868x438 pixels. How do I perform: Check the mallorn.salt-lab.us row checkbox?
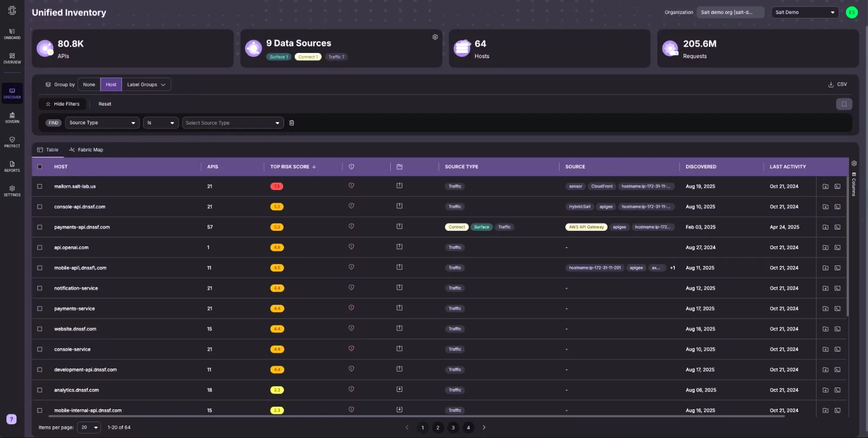pos(40,186)
